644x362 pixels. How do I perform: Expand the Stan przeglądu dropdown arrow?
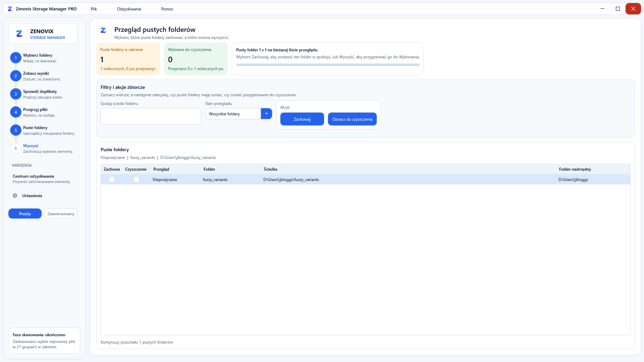pos(266,114)
